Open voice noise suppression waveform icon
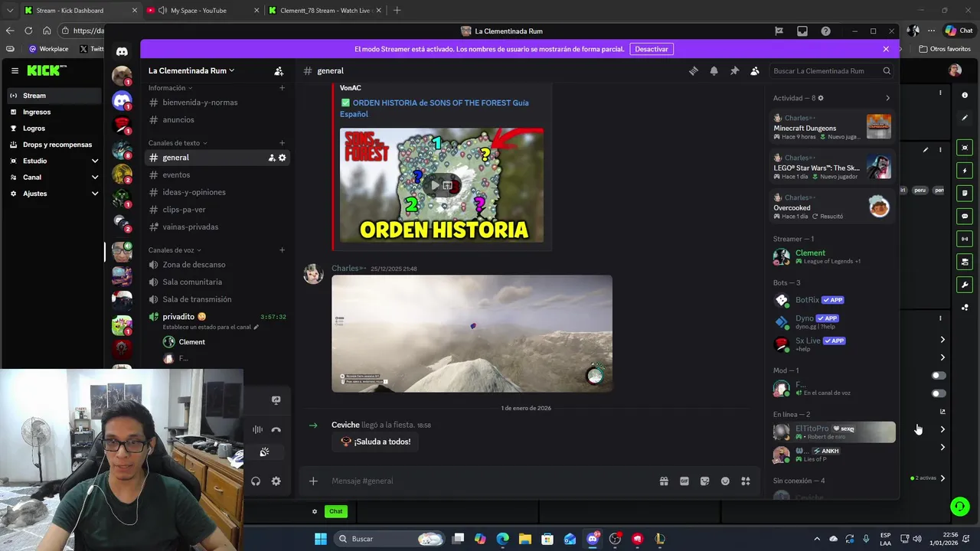 257,430
